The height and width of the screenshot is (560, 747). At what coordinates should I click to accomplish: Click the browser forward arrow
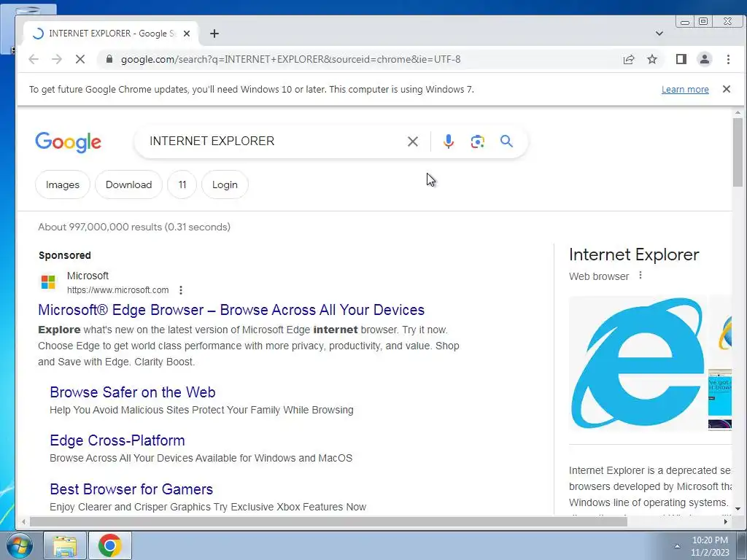57,59
